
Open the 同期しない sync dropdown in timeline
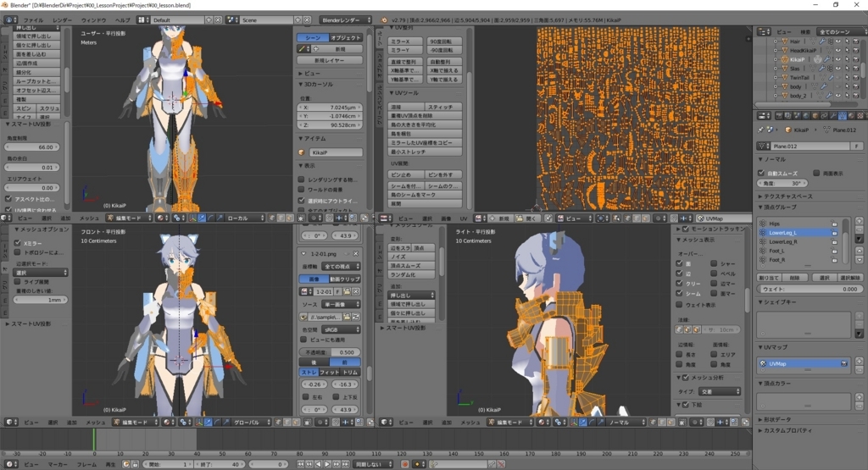point(374,464)
